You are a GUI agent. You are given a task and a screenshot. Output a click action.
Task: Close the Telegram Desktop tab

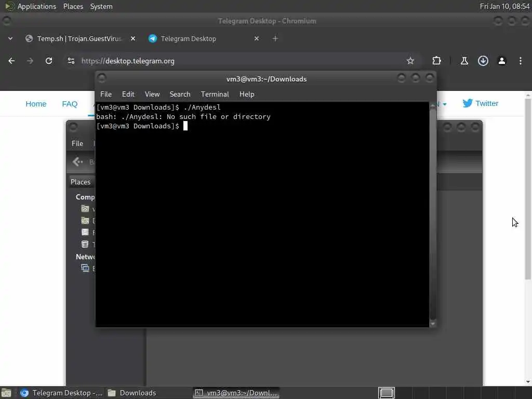click(x=257, y=38)
